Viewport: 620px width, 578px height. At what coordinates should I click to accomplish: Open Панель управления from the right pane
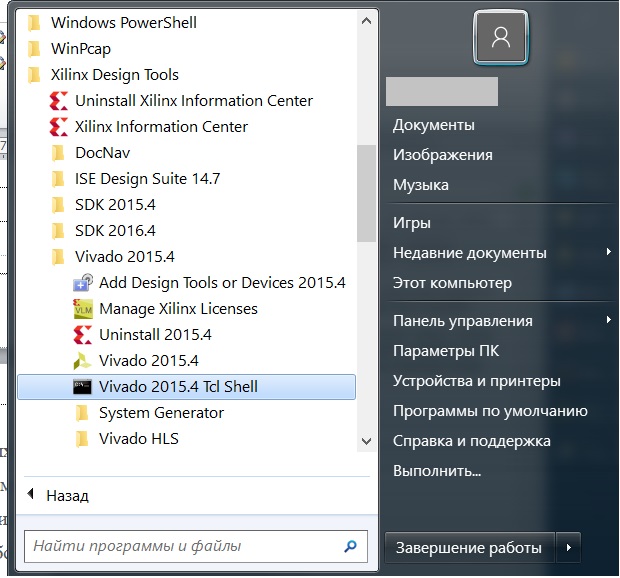point(462,321)
